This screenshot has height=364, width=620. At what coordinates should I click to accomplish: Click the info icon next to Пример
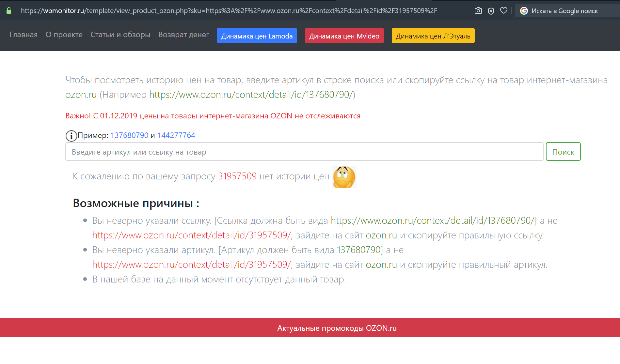[x=71, y=136]
